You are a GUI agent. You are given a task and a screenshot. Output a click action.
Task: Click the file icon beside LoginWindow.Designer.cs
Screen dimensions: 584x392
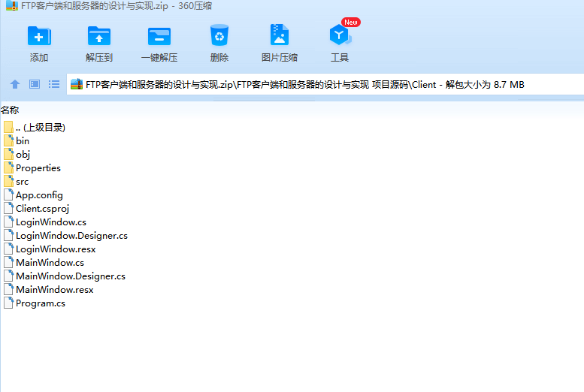[8, 236]
